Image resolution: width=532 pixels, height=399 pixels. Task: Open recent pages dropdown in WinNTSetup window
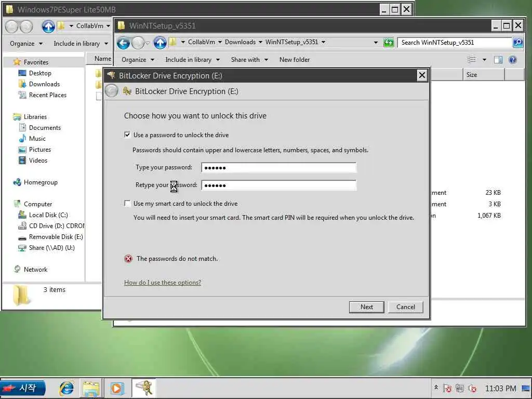point(148,43)
